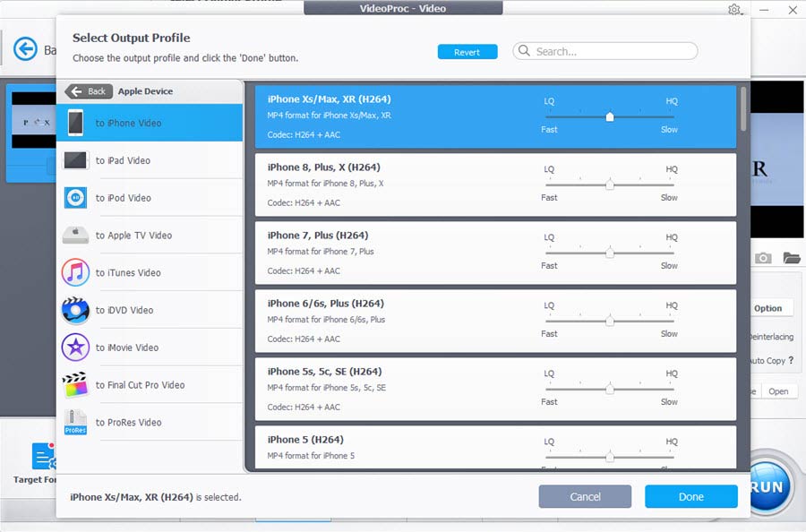Click the Done button

pyautogui.click(x=691, y=496)
